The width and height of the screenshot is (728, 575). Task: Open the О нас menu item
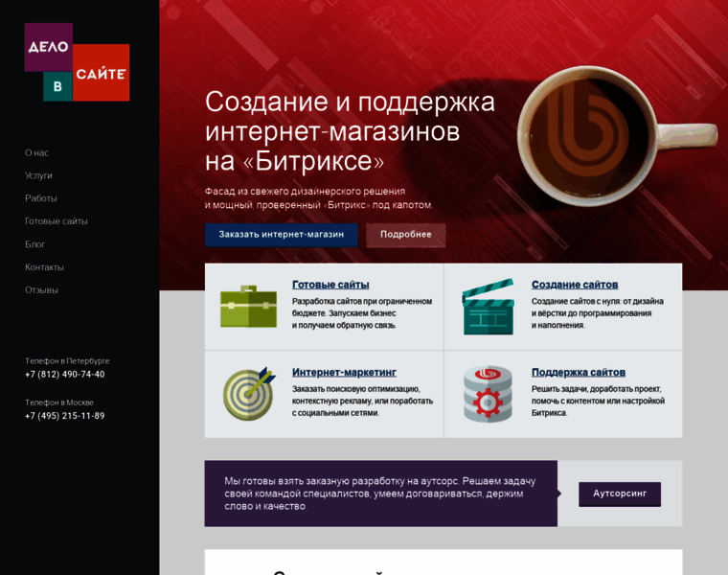(36, 152)
